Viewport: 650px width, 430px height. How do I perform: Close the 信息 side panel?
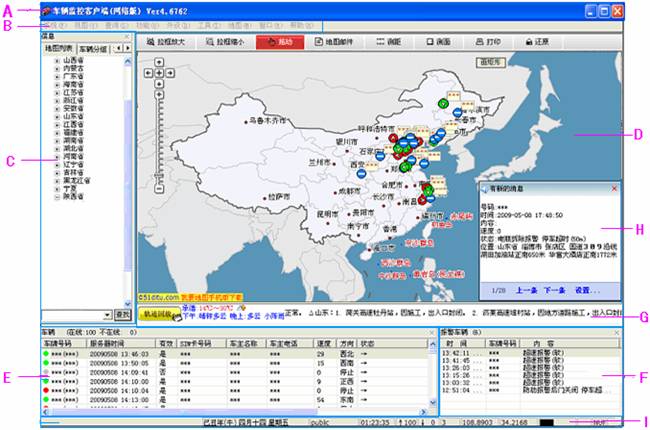click(x=127, y=36)
